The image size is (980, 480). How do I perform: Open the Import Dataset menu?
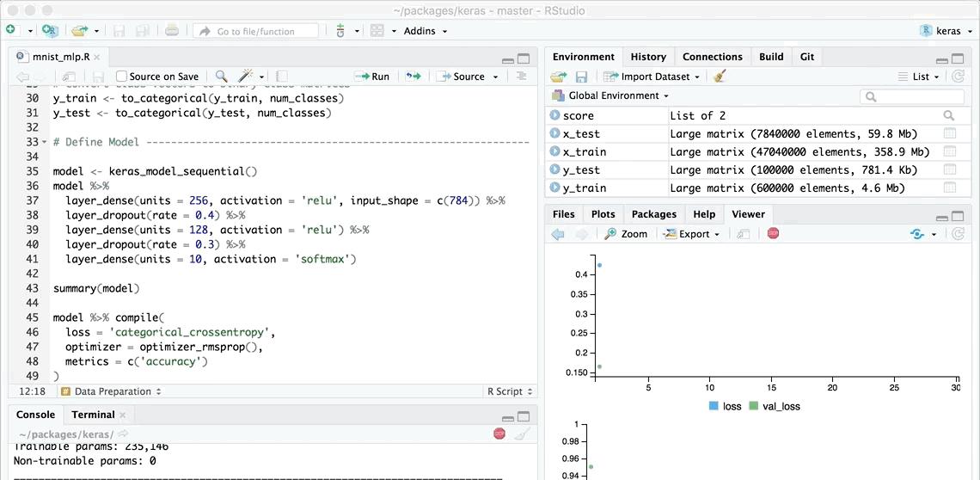click(652, 77)
